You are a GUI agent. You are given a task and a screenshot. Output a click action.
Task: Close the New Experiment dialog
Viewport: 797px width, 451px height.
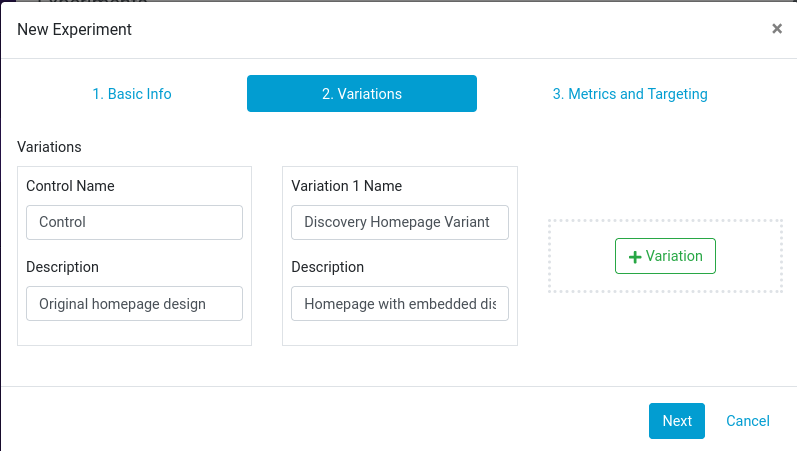pos(776,29)
